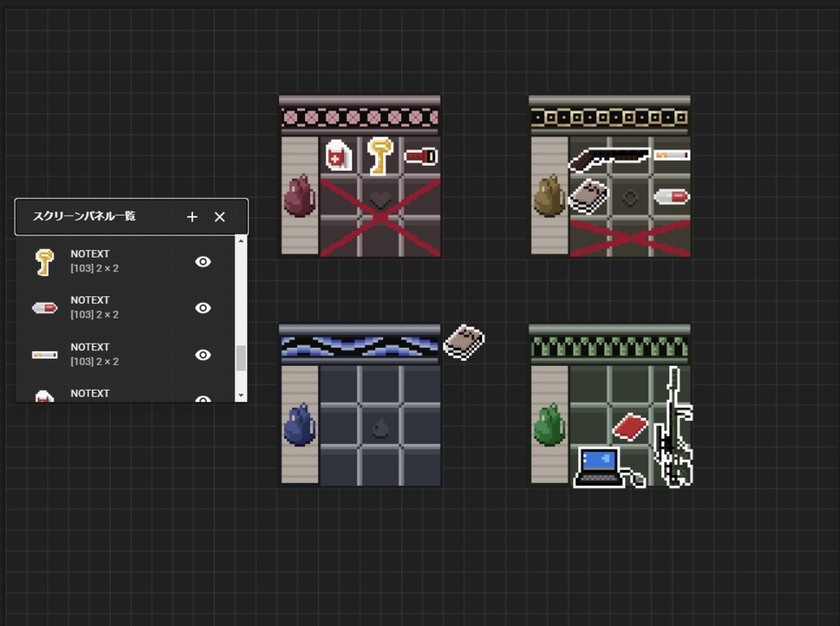
Task: Toggle visibility of the cigarette panel
Action: pyautogui.click(x=203, y=354)
